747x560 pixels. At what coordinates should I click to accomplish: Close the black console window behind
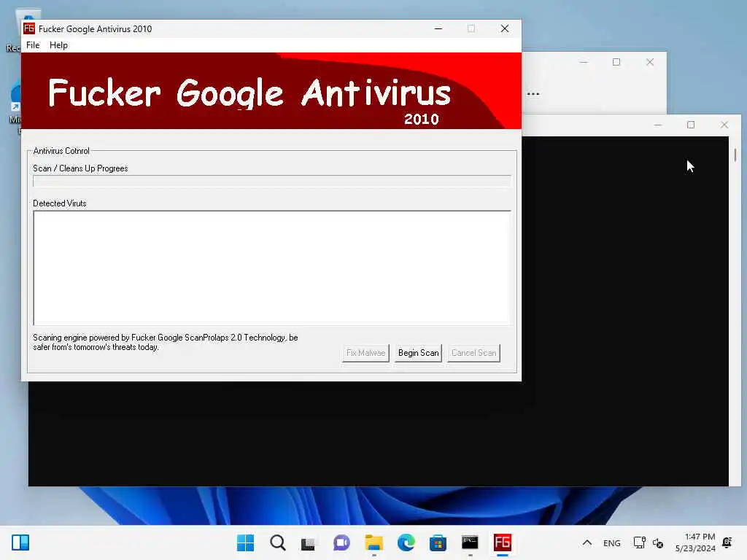(724, 125)
